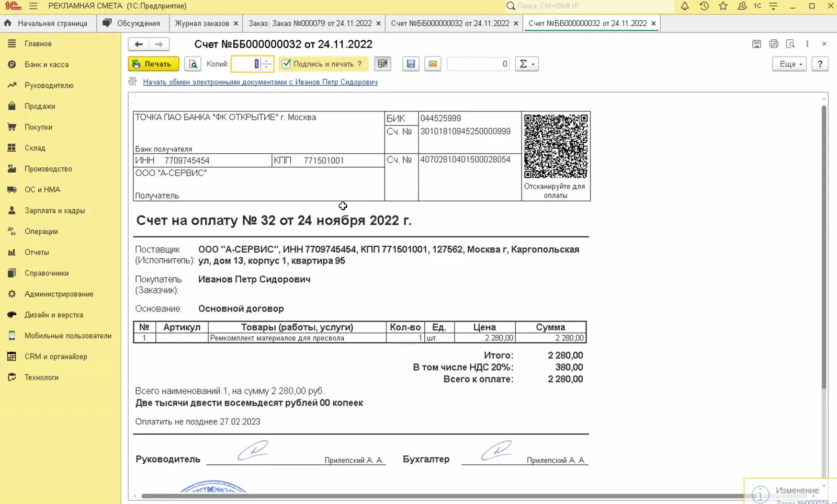Select the Ремкомплект материалов для пресвола cell
The height and width of the screenshot is (504, 837).
pyautogui.click(x=297, y=338)
